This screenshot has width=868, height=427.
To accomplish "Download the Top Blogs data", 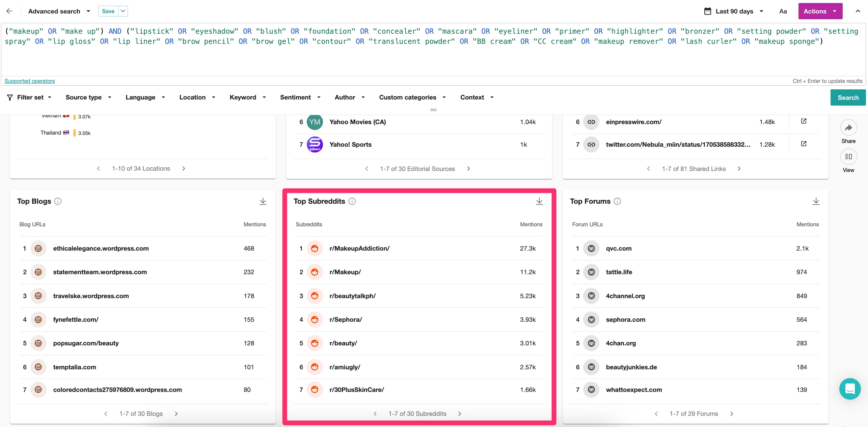I will pyautogui.click(x=263, y=201).
